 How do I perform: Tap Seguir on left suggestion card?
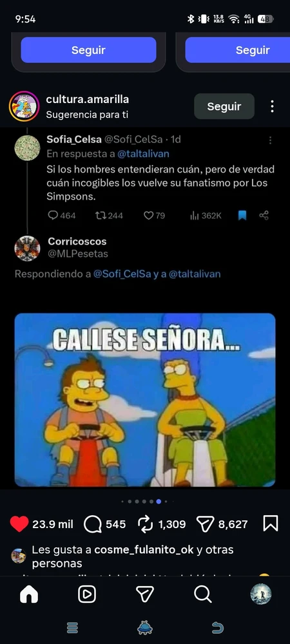88,50
